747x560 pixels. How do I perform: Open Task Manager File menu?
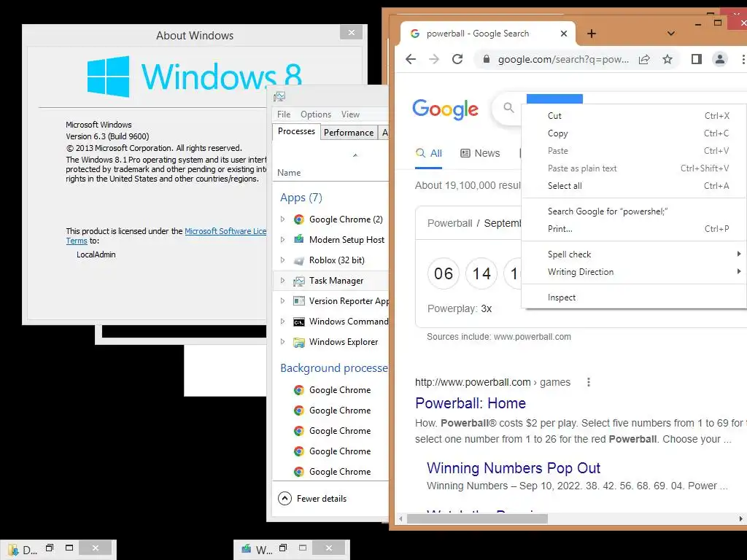tap(284, 114)
